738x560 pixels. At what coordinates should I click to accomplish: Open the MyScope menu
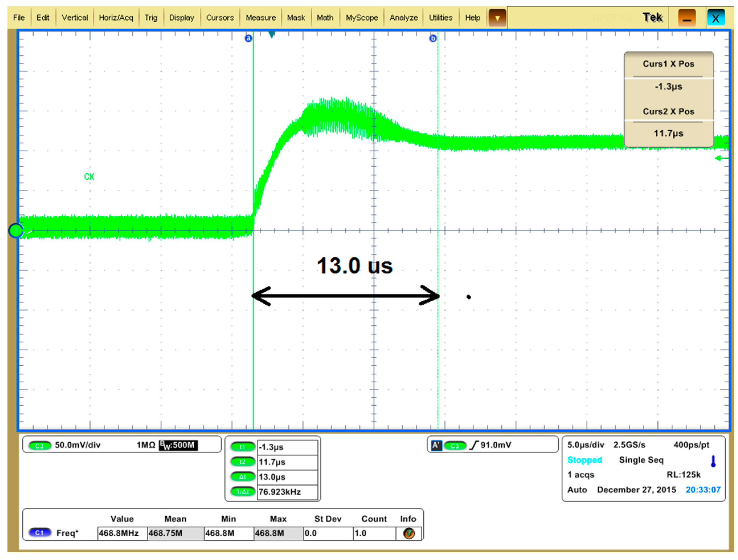pyautogui.click(x=362, y=18)
